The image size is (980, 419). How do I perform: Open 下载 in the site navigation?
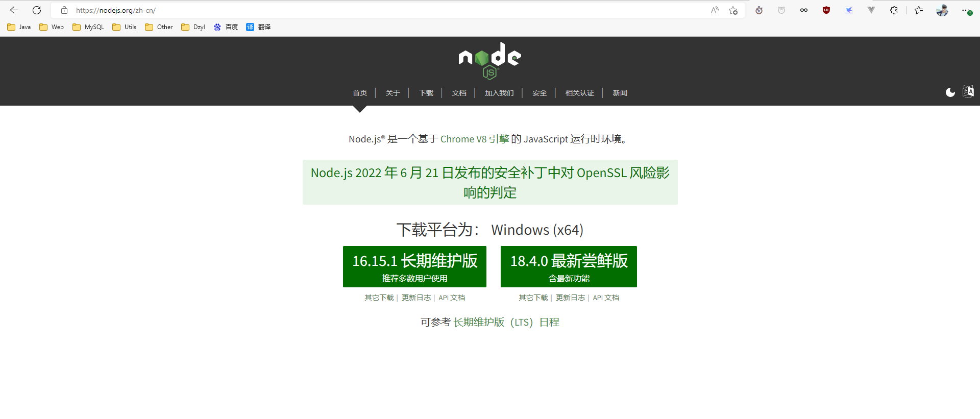pyautogui.click(x=426, y=93)
